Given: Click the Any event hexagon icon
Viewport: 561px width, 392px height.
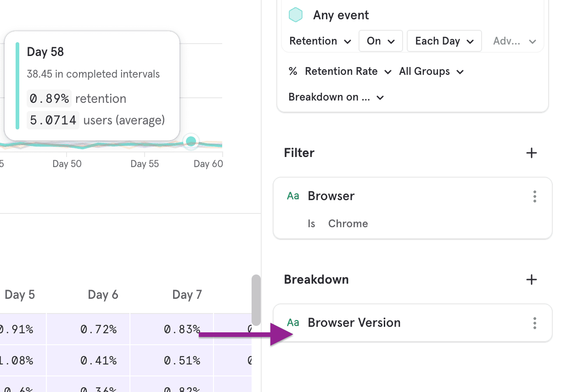Looking at the screenshot, I should pyautogui.click(x=296, y=15).
